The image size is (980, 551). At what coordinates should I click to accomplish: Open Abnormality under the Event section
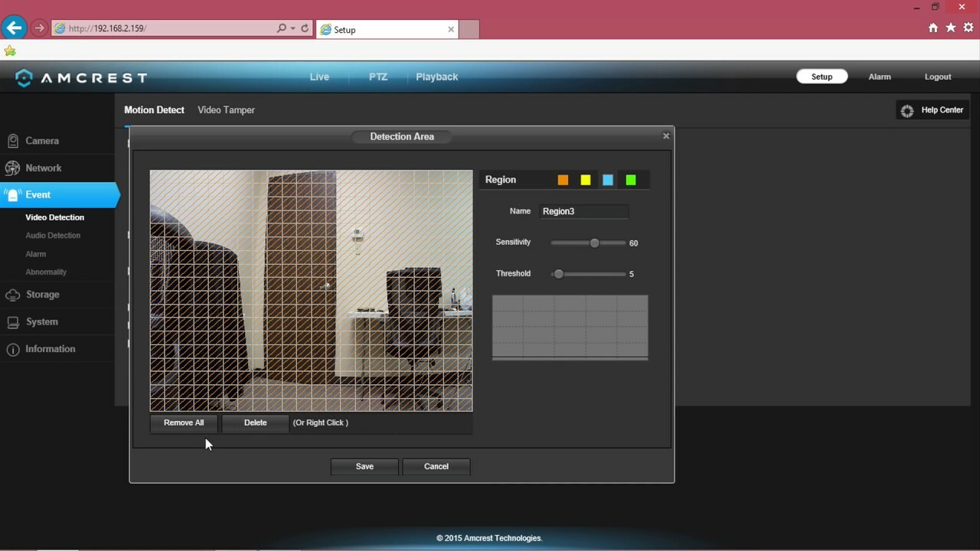tap(46, 272)
